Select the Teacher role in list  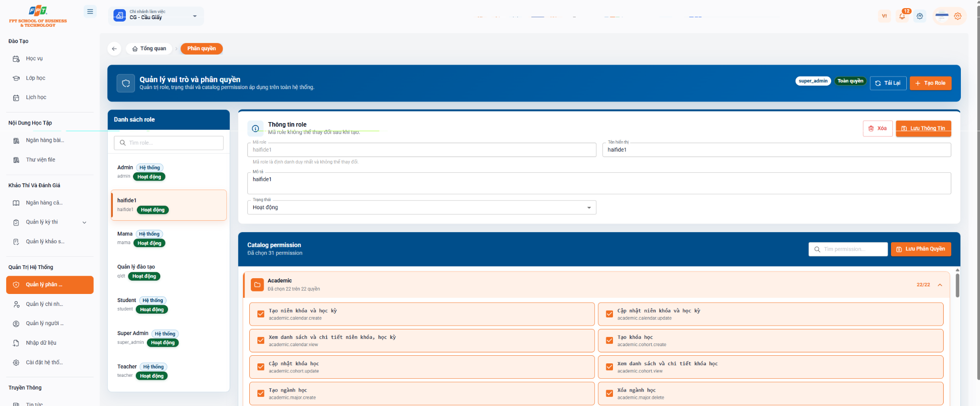pyautogui.click(x=169, y=371)
